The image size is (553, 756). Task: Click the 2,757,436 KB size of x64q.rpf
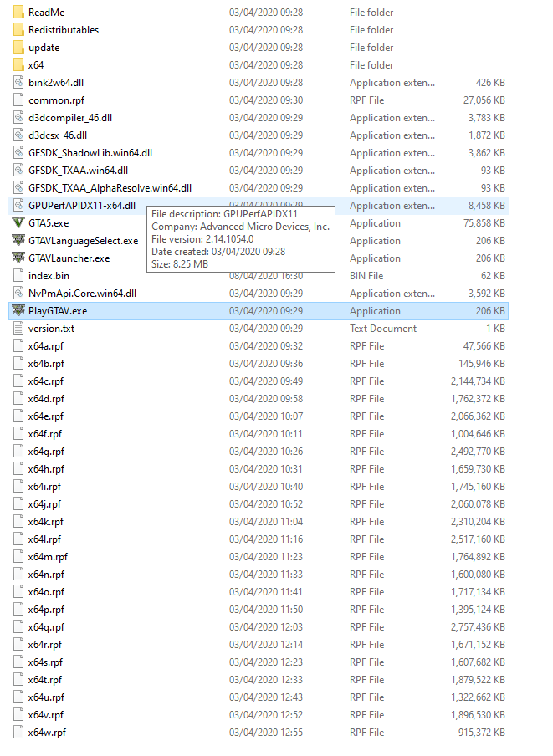pyautogui.click(x=478, y=627)
